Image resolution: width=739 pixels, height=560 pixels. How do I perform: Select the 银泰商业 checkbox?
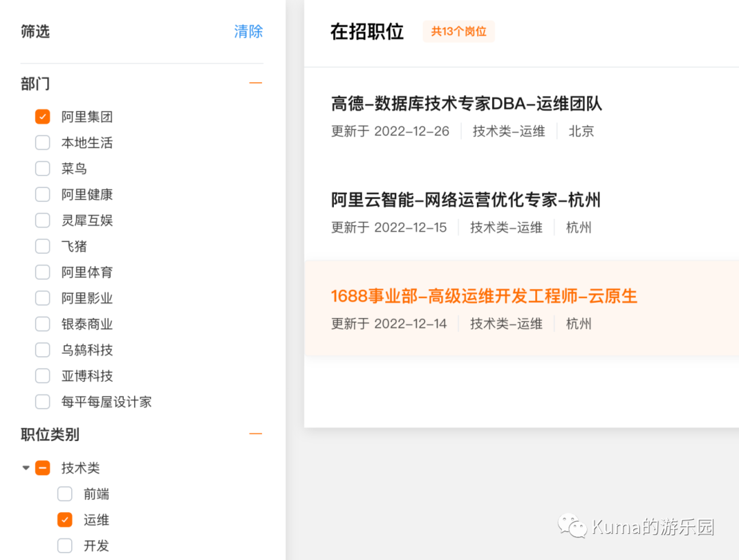42,324
